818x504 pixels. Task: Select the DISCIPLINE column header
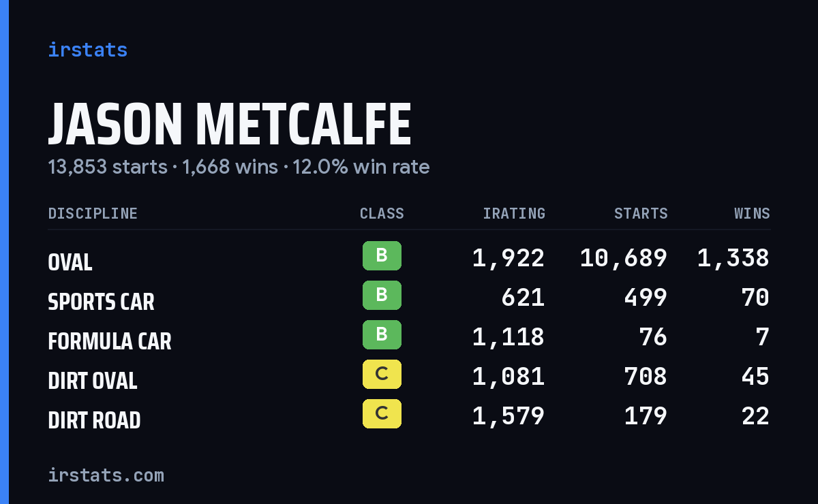pos(93,213)
